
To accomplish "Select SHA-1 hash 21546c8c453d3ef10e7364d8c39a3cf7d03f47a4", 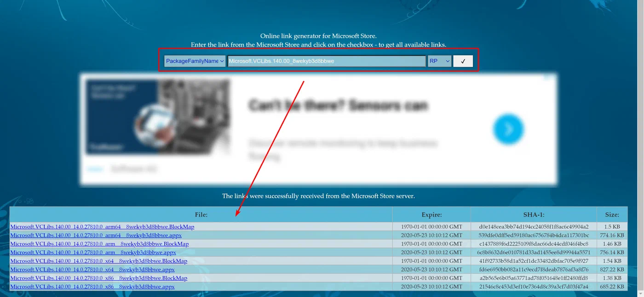I will [x=534, y=286].
